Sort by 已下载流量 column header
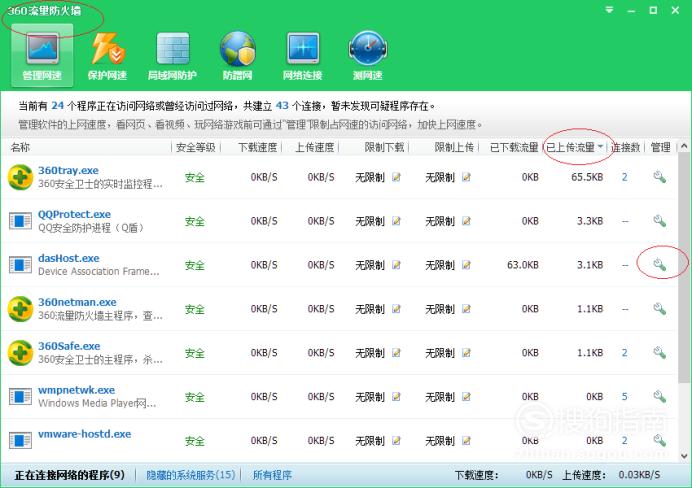 coord(514,147)
